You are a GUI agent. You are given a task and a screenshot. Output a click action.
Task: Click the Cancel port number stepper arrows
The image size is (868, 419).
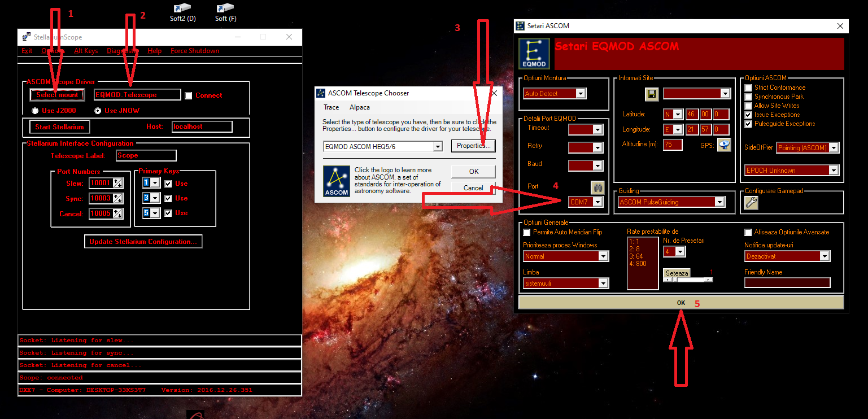118,213
